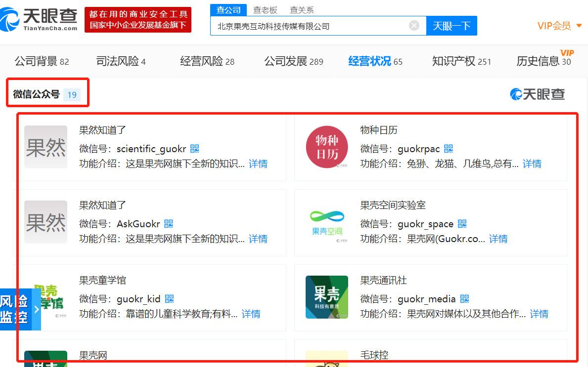Click the 果壳空间实验室 account name
588x367 pixels.
[393, 205]
